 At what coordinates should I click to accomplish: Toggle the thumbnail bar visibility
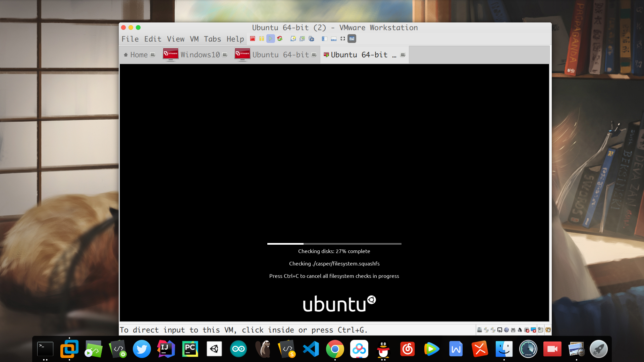tap(333, 39)
